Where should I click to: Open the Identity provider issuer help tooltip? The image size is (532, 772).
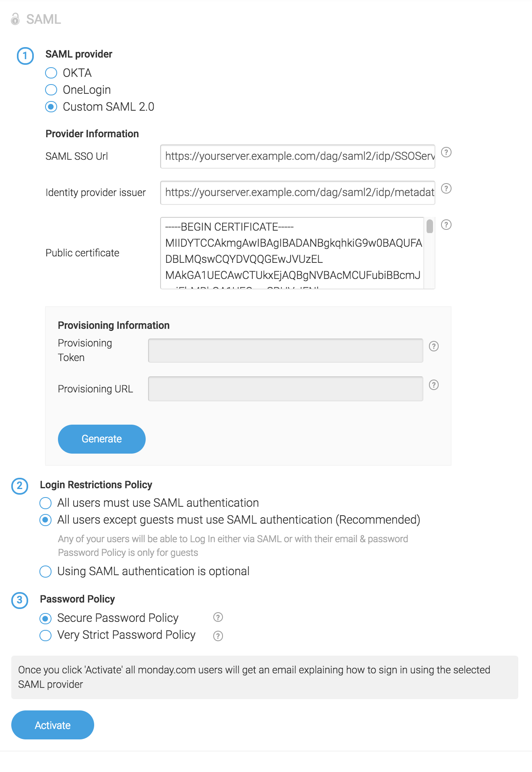tap(446, 188)
